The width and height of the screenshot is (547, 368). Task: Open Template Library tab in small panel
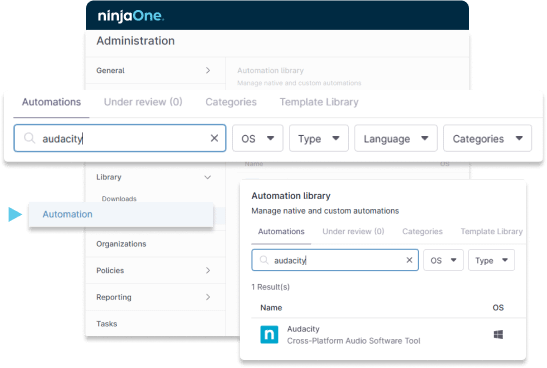[x=492, y=231]
